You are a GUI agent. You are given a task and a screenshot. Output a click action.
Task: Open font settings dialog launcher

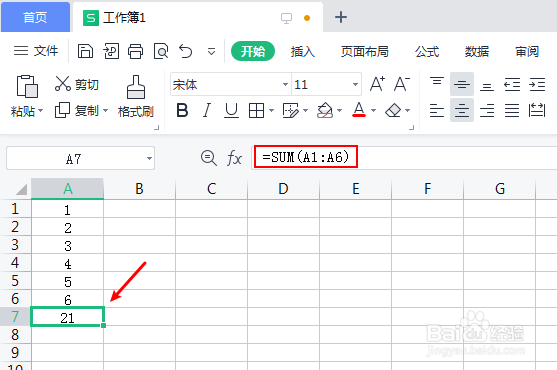pyautogui.click(x=411, y=128)
